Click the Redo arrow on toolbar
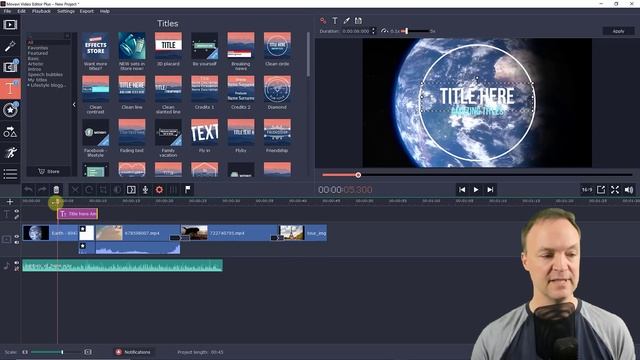The height and width of the screenshot is (360, 640). click(42, 189)
